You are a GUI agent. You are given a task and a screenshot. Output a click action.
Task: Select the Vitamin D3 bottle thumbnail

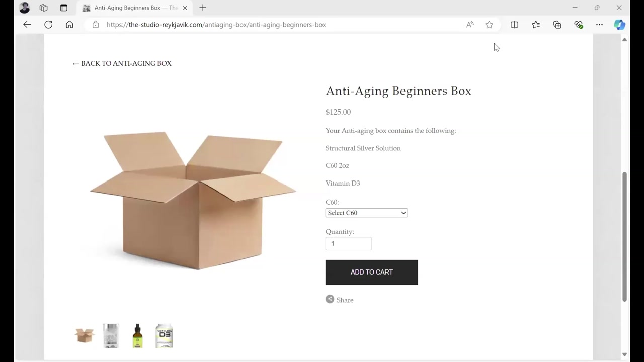click(x=164, y=336)
